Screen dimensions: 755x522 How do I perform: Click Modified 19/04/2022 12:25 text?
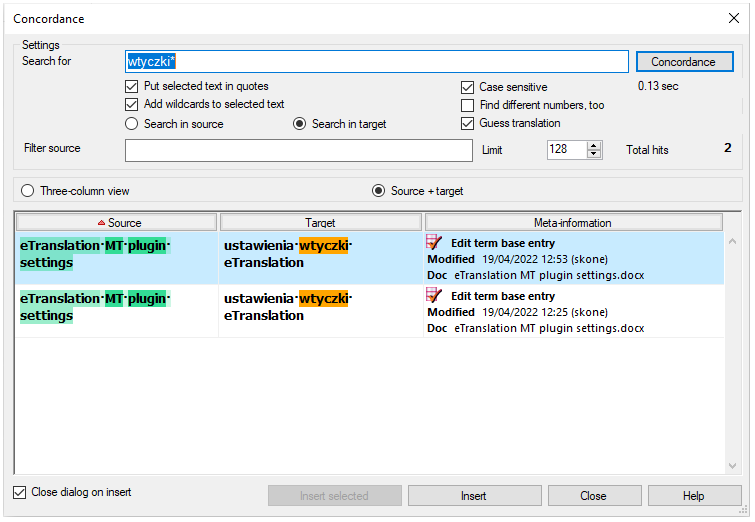pos(518,312)
